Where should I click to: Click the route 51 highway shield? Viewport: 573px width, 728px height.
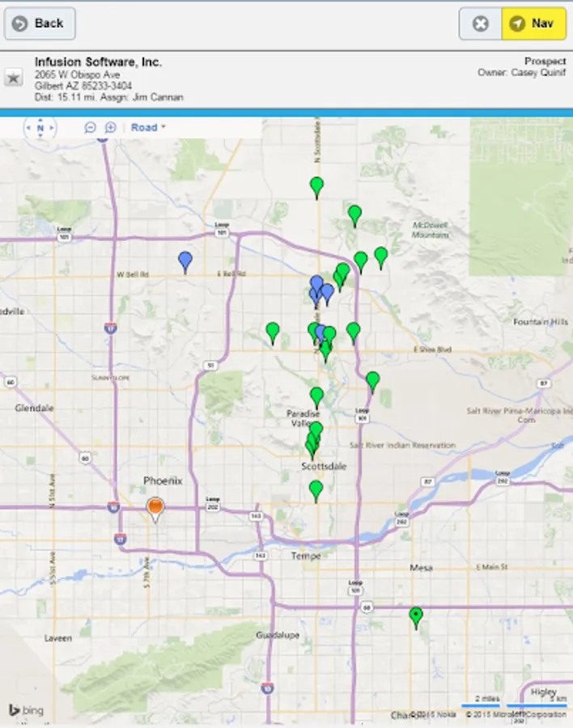[x=211, y=366]
